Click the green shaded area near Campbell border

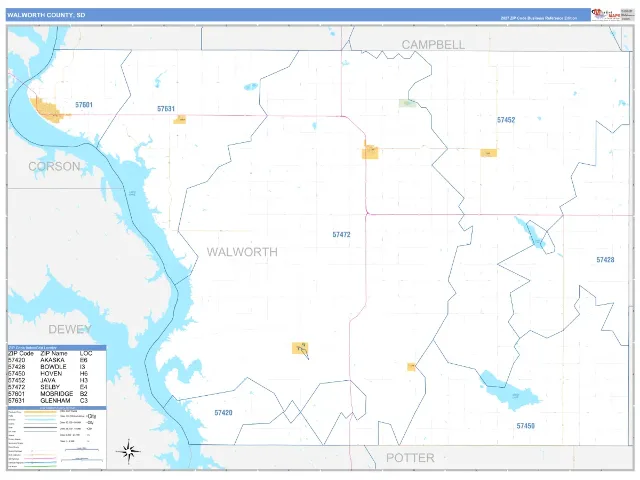tap(407, 103)
